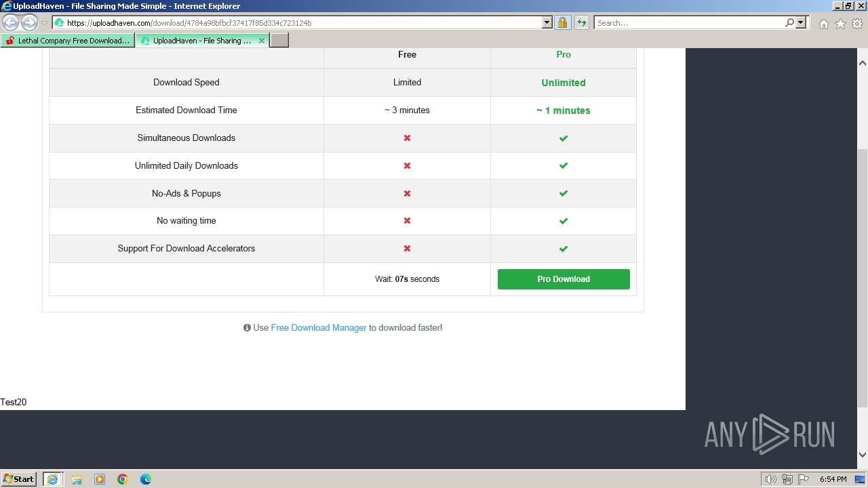Expand the address bar autocomplete dropdown
Screen dimensions: 868x488
[547, 23]
